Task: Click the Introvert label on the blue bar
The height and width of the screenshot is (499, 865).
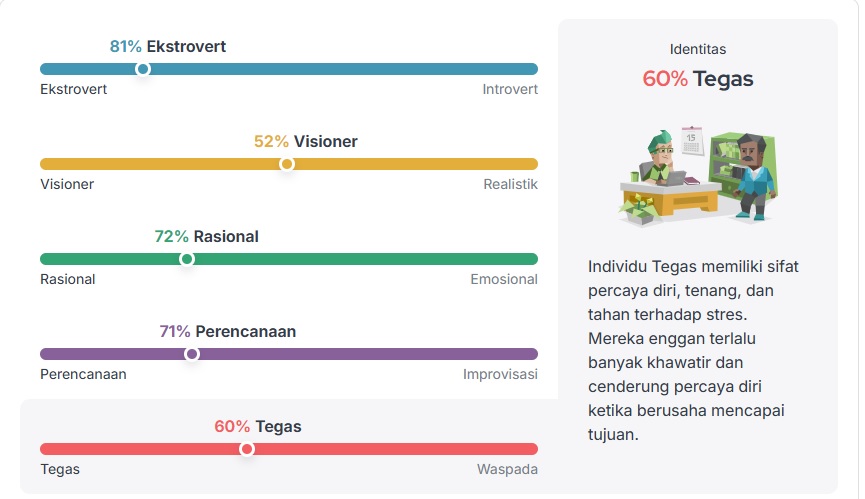Action: tap(510, 89)
